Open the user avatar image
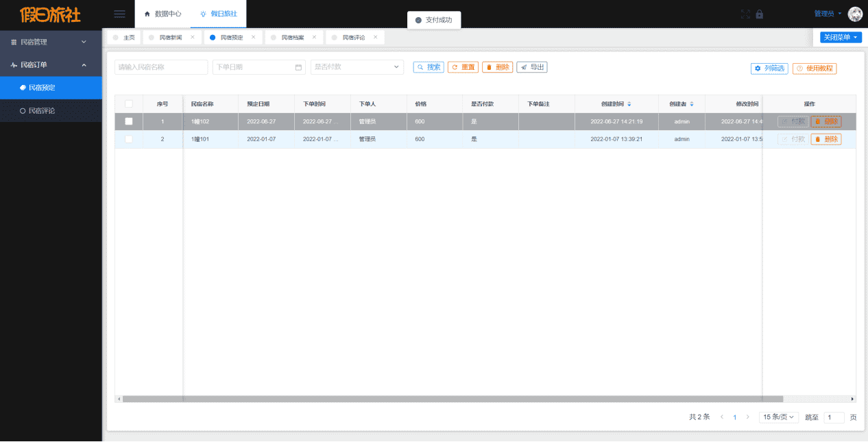 (x=855, y=14)
